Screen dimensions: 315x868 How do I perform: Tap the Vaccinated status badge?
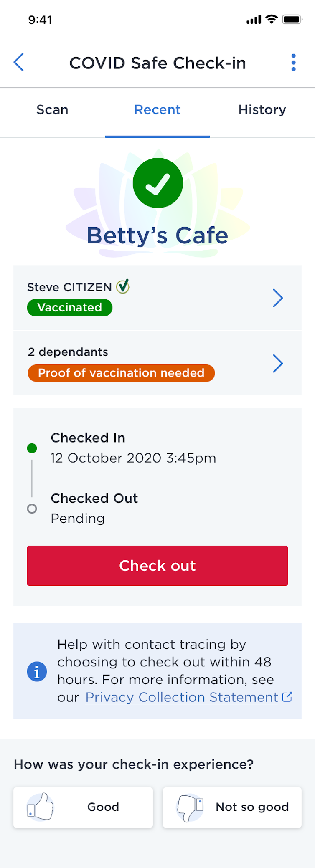[70, 308]
